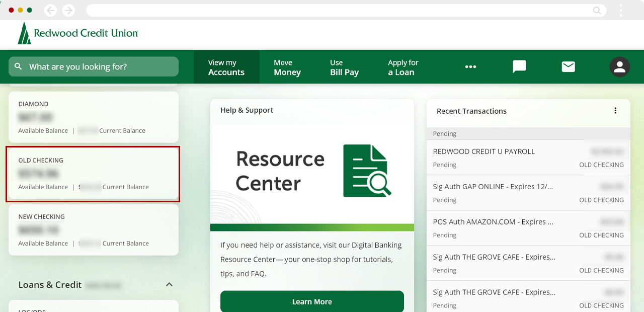Viewport: 644px width, 312px height.
Task: Open the chat bubble icon
Action: (519, 66)
